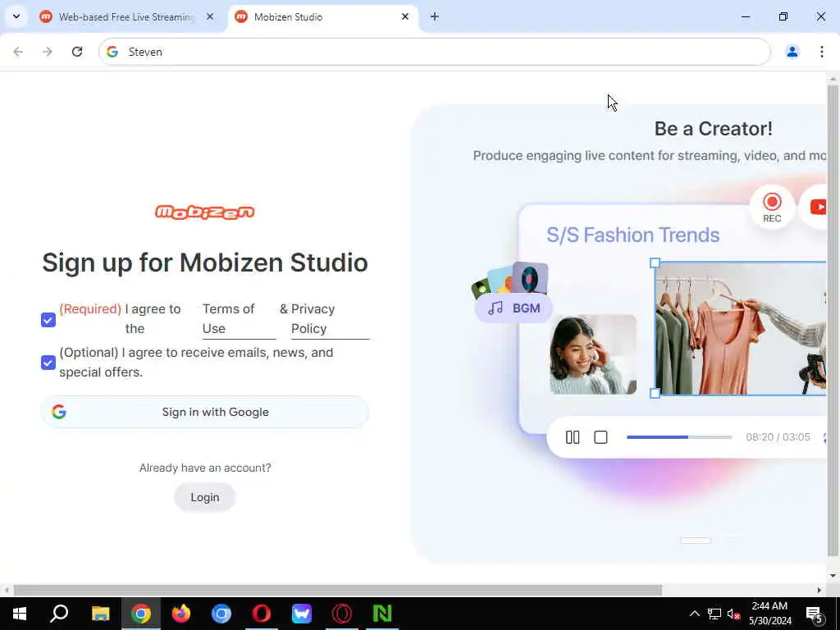Click the muted volume tray icon

733,614
